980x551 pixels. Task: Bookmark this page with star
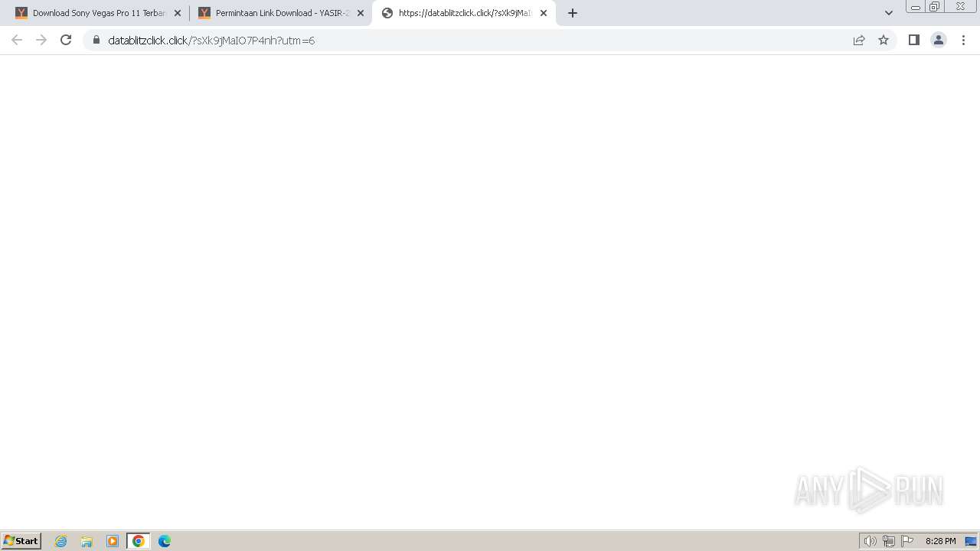(x=884, y=40)
